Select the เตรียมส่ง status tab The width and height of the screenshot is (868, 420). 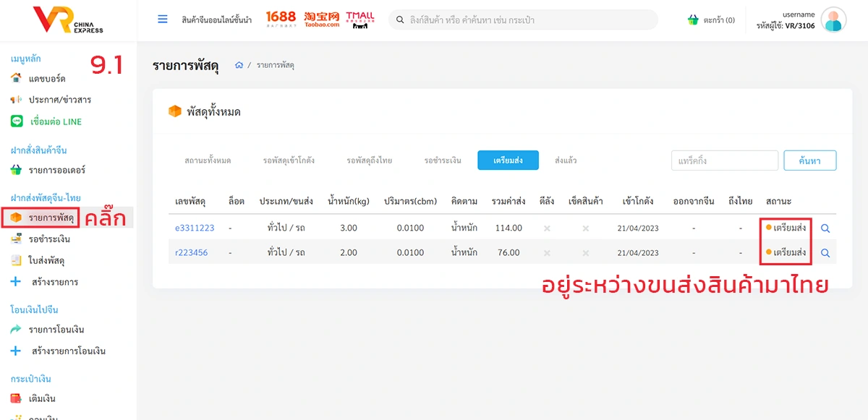pos(508,160)
